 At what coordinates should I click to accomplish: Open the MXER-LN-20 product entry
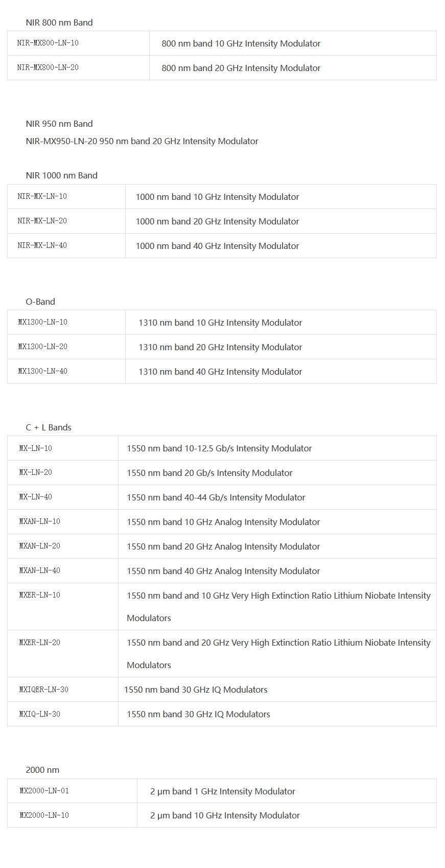point(40,643)
